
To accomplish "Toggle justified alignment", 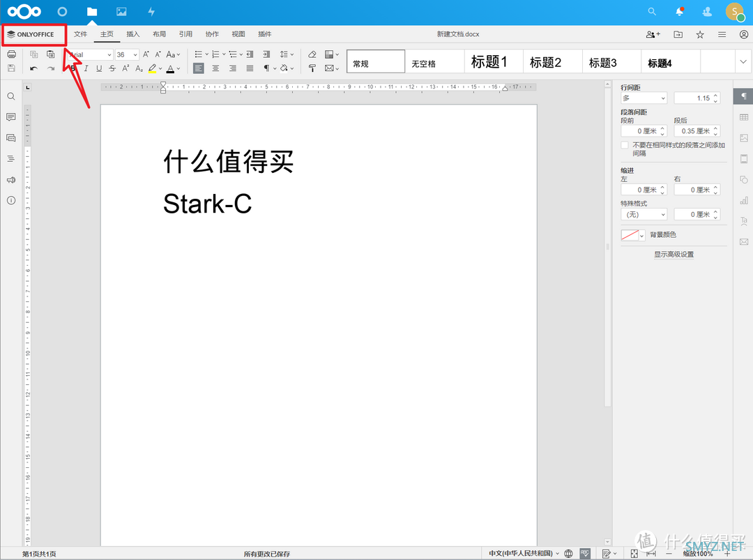I will point(250,68).
